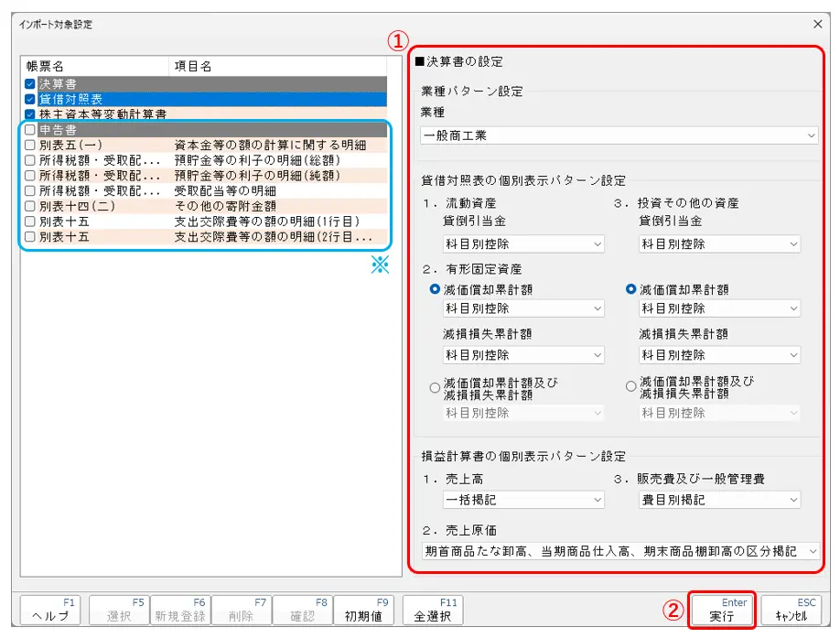Screen dimensions: 840x638
Task: Open the 業種 dropdown showing 一般商工業
Action: click(x=619, y=135)
